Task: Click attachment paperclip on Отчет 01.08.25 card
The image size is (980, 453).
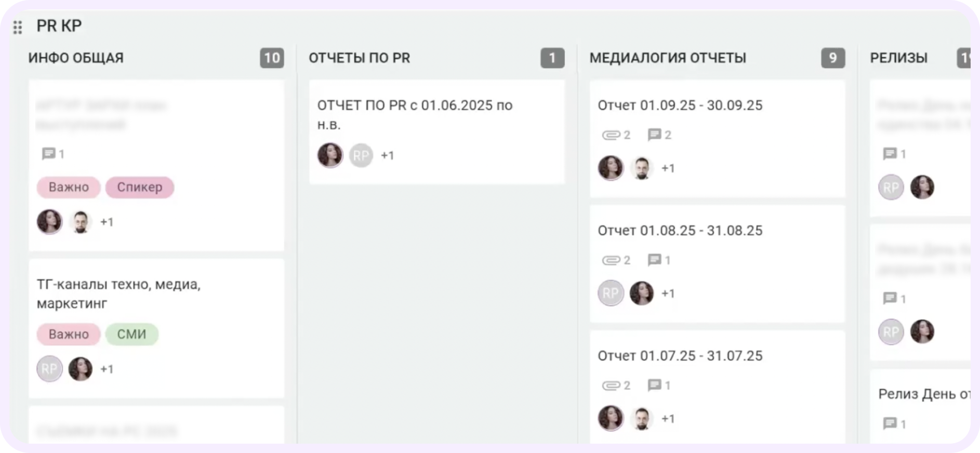Action: [x=611, y=260]
